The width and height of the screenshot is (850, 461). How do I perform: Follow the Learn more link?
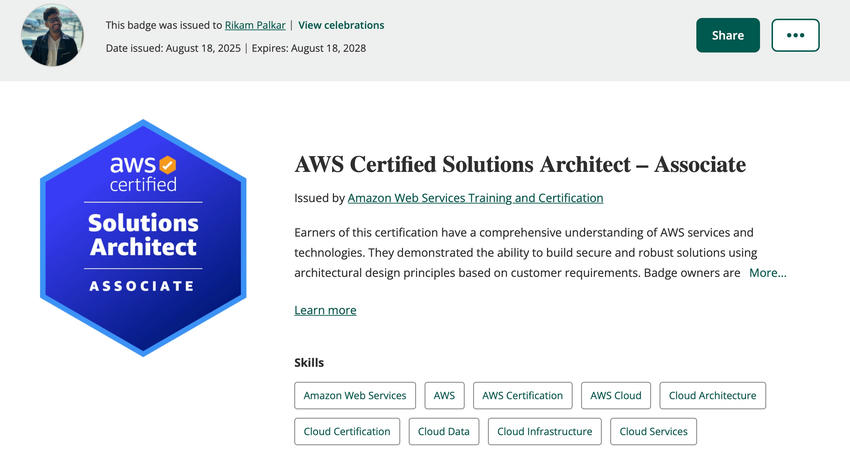point(325,310)
